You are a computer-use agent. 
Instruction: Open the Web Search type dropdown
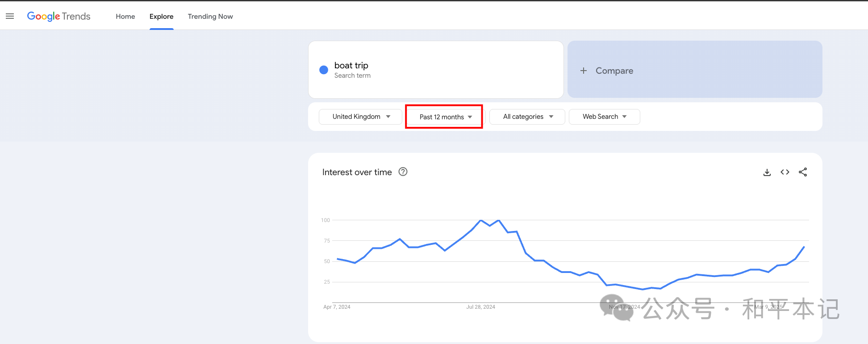604,117
